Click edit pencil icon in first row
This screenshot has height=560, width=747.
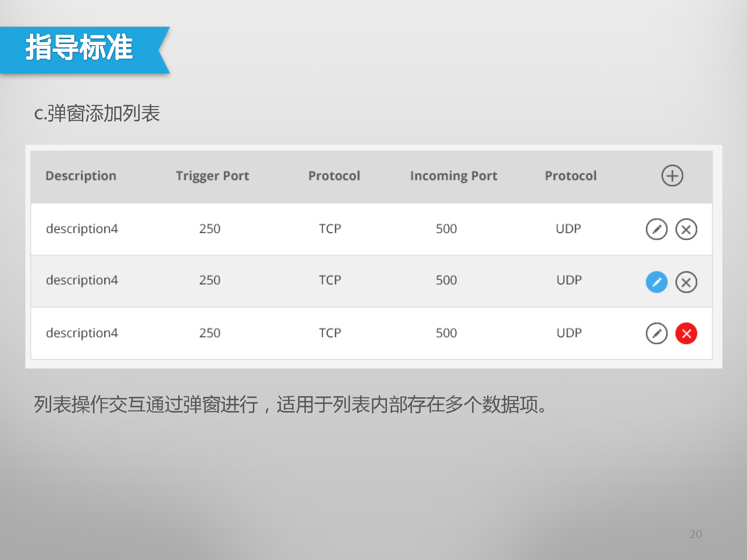tap(656, 229)
